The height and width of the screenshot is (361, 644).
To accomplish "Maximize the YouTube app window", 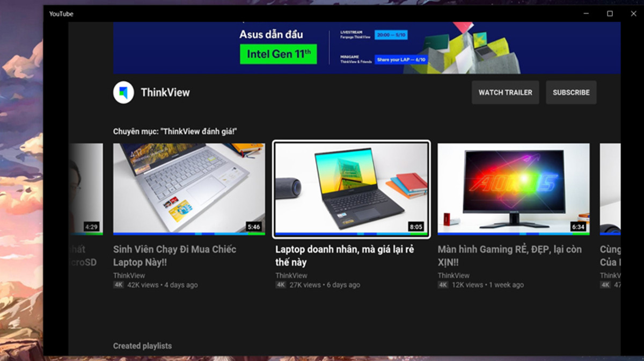I will [x=610, y=13].
